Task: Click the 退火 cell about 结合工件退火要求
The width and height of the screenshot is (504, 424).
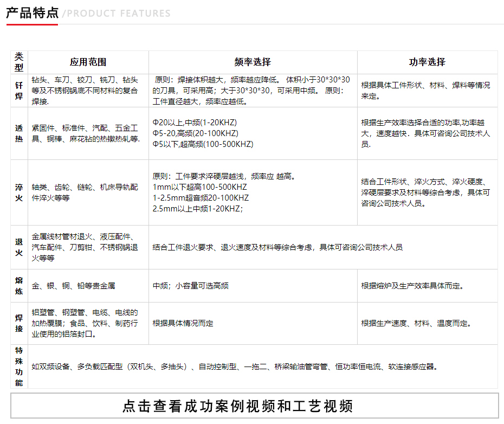Action: [x=277, y=247]
